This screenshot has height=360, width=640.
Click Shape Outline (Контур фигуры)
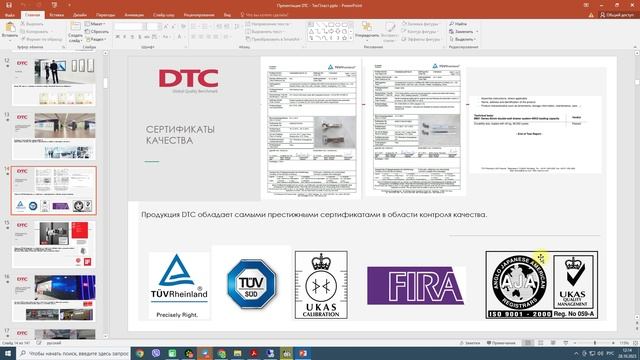[x=420, y=31]
